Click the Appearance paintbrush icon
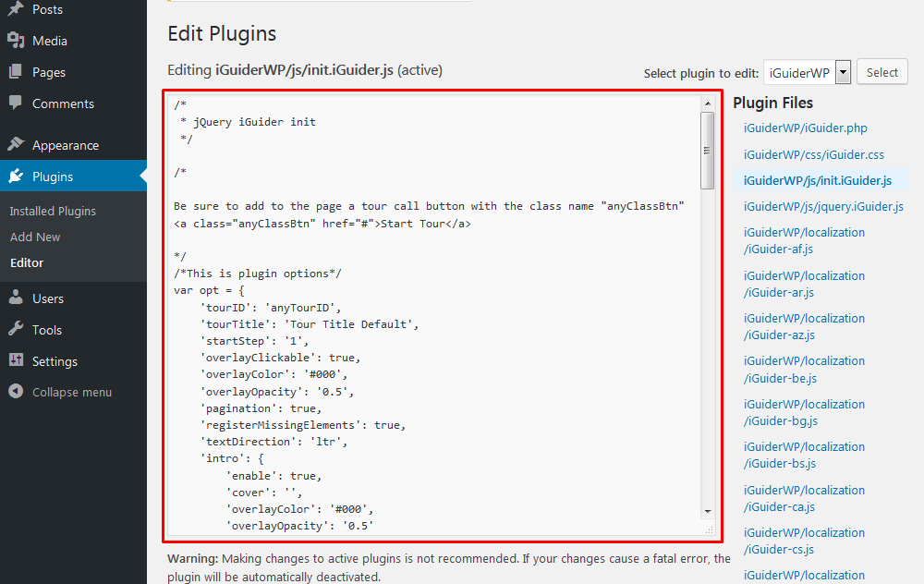Image resolution: width=924 pixels, height=584 pixels. (x=16, y=145)
